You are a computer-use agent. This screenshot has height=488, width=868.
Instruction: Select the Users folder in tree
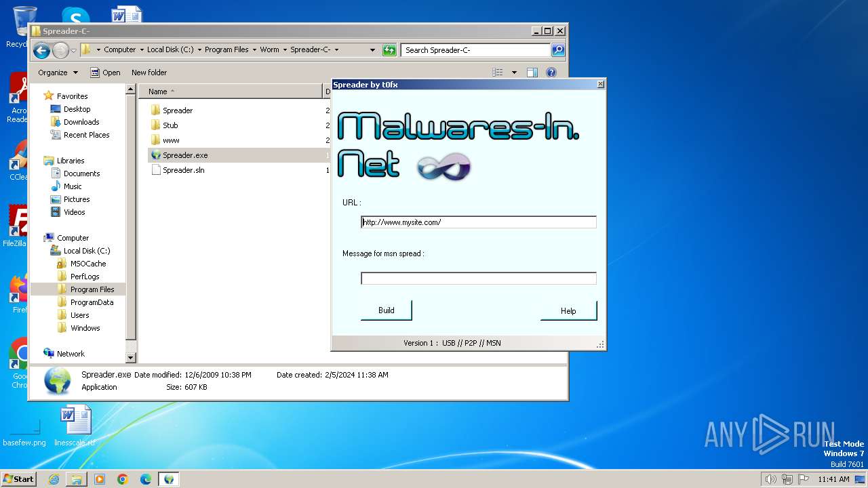click(x=79, y=315)
